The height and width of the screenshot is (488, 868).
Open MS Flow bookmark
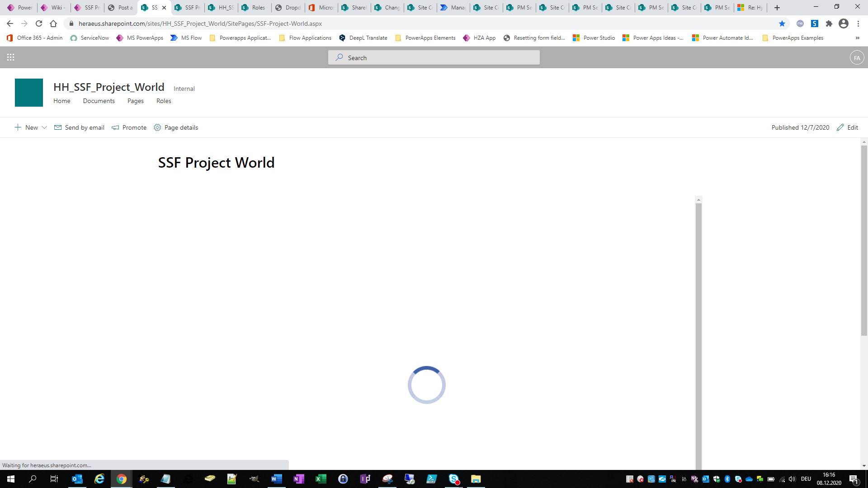tap(186, 38)
